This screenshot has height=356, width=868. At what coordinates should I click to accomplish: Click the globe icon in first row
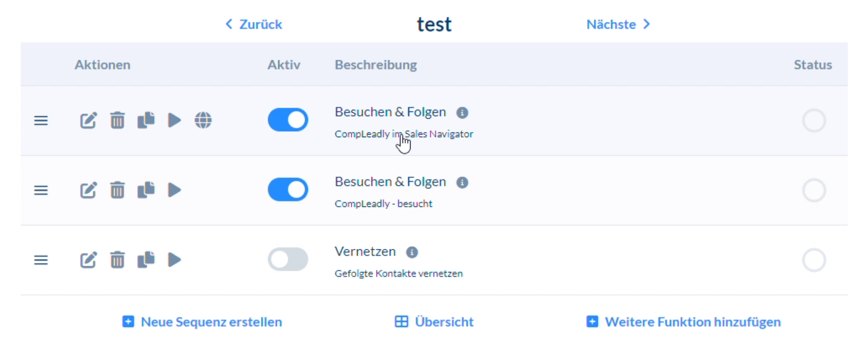click(203, 120)
